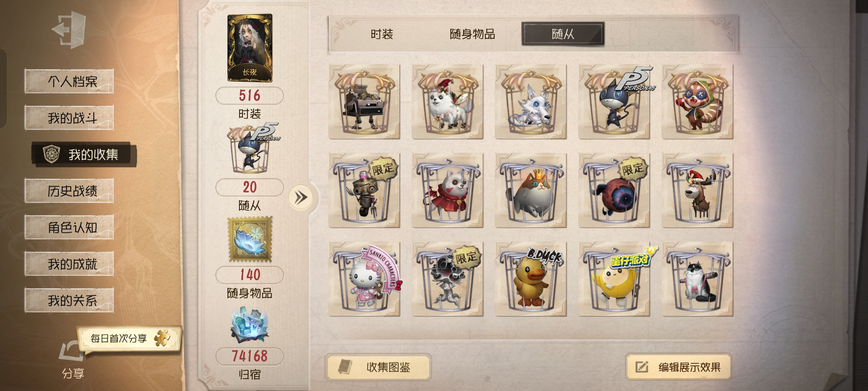
Task: Switch to the 时装 tab
Action: click(x=382, y=34)
